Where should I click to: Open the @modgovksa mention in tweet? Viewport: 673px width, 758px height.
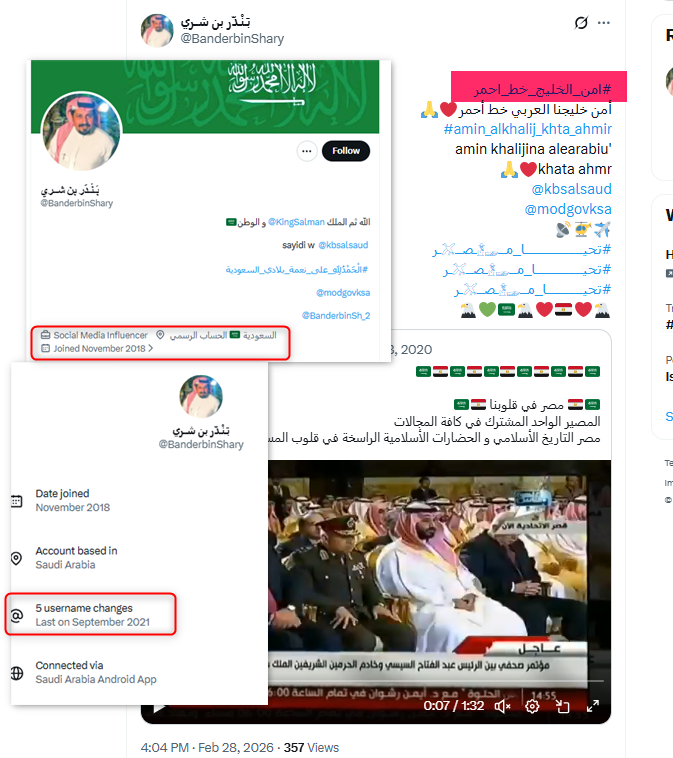coord(568,209)
